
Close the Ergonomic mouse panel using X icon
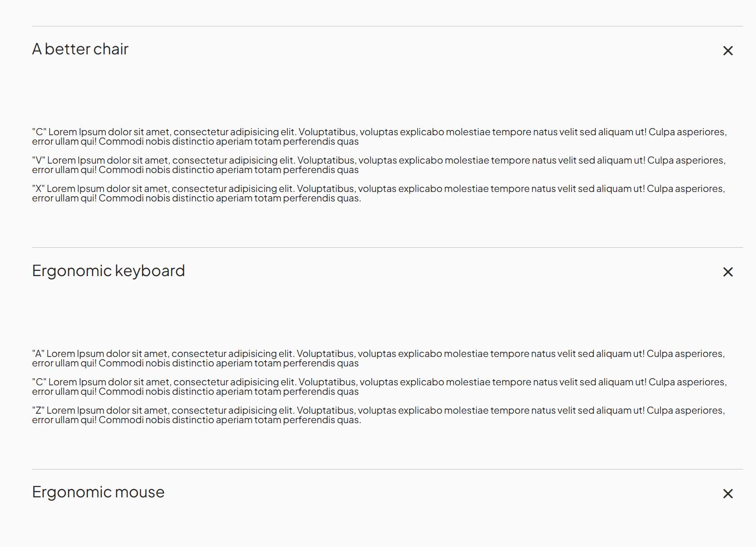pos(728,494)
